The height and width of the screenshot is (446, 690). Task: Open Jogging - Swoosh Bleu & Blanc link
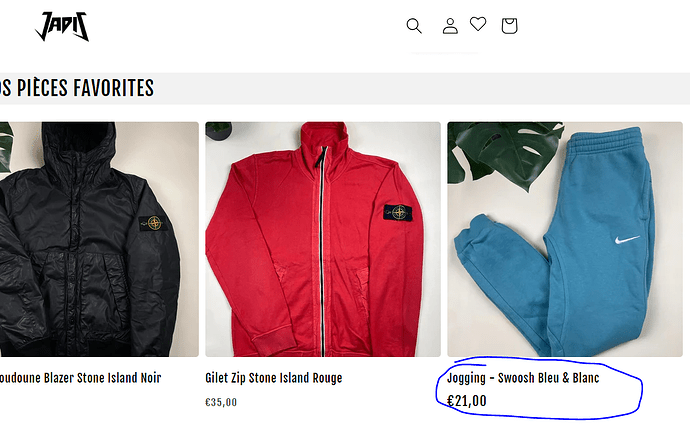pos(522,379)
